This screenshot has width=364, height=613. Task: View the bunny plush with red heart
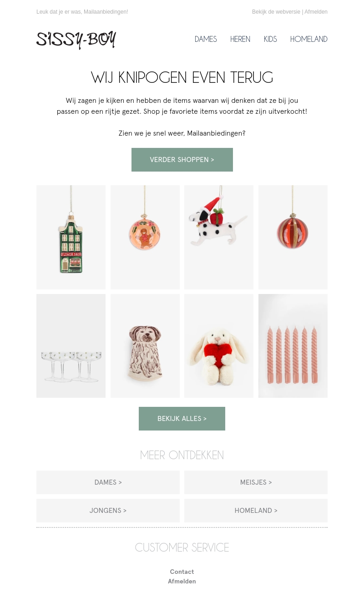coord(219,346)
